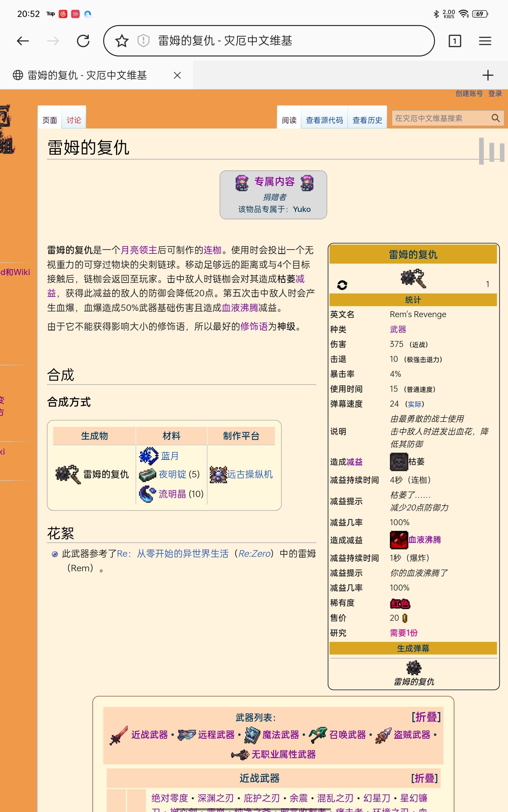Click the 血液沸腾 debuff red icon

click(399, 540)
